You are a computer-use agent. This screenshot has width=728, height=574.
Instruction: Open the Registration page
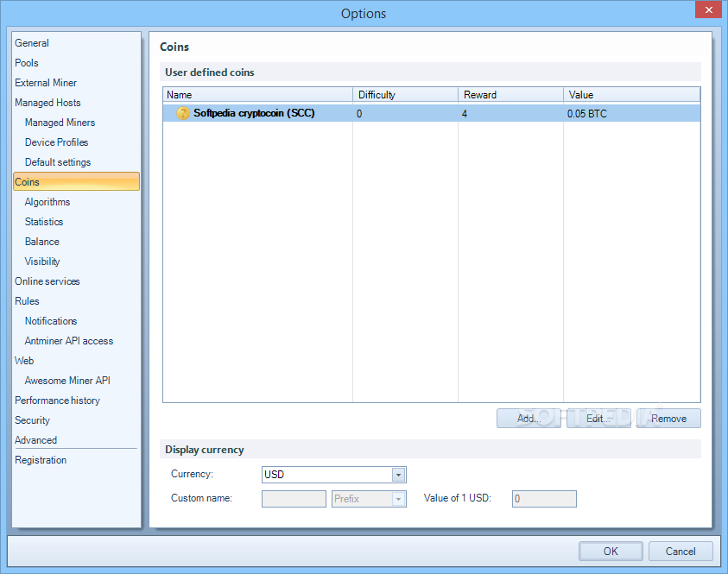(41, 460)
